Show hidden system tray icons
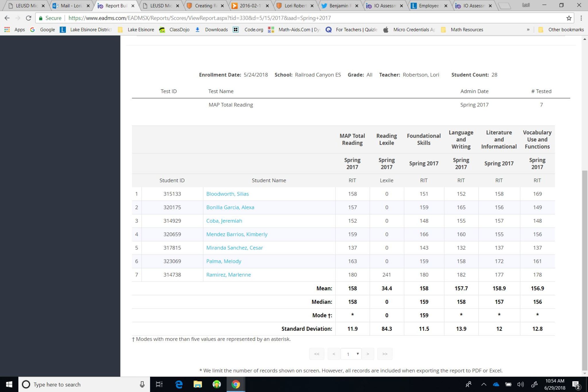 pyautogui.click(x=484, y=384)
